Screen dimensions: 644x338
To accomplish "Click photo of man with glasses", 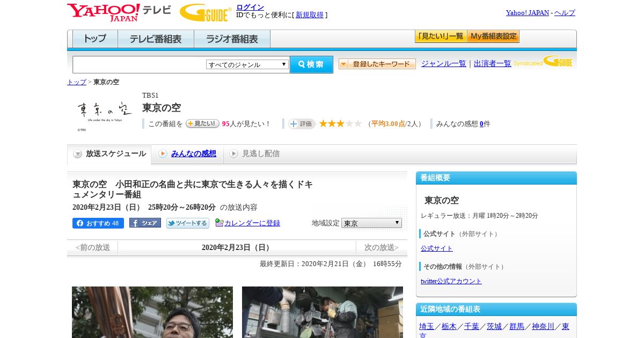I will point(152,312).
